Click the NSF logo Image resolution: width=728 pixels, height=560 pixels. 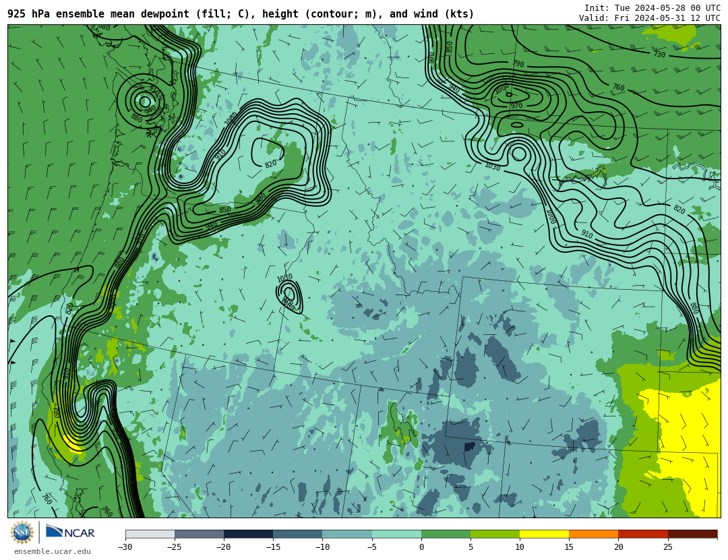22,532
